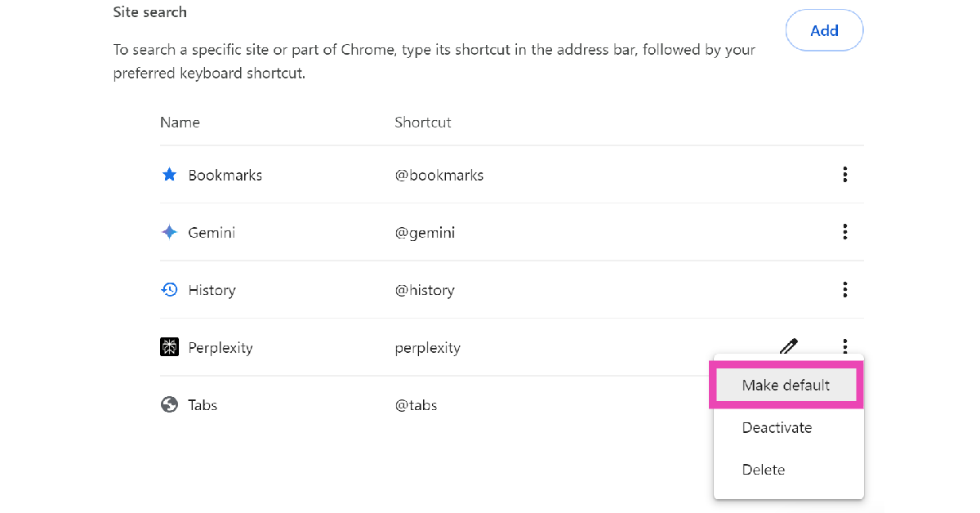
Task: Click the Tabs globe icon
Action: [169, 405]
